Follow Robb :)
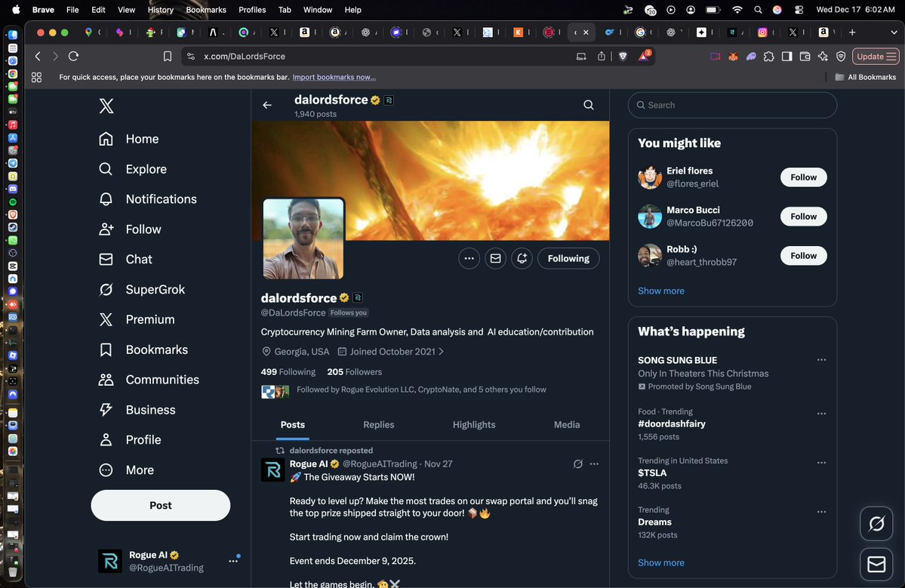The height and width of the screenshot is (588, 905). point(803,256)
